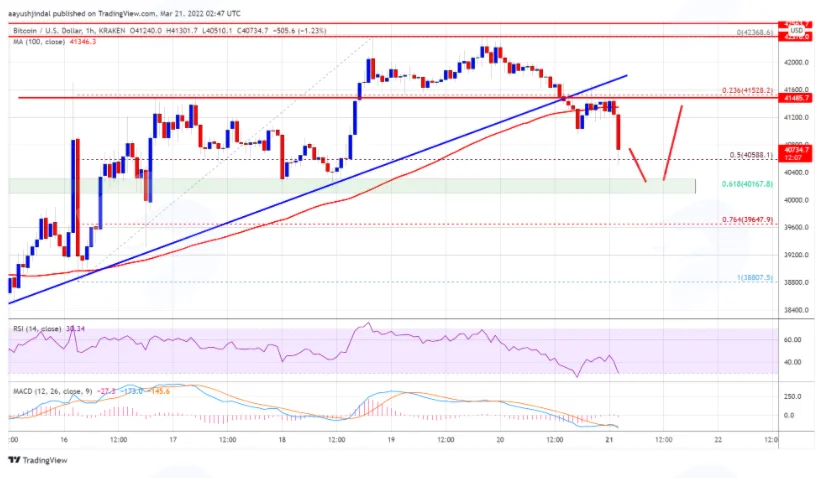Open the USD currency label on price axis
830x478 pixels.
796,31
